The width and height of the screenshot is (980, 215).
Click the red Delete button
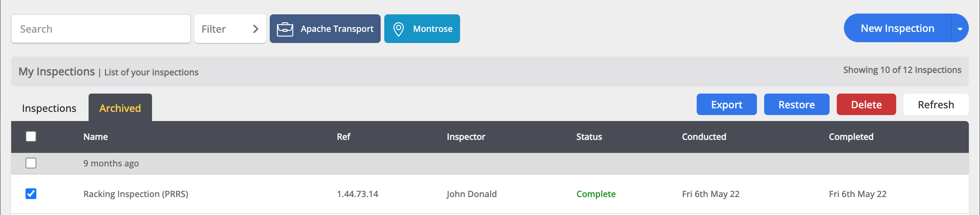click(866, 105)
